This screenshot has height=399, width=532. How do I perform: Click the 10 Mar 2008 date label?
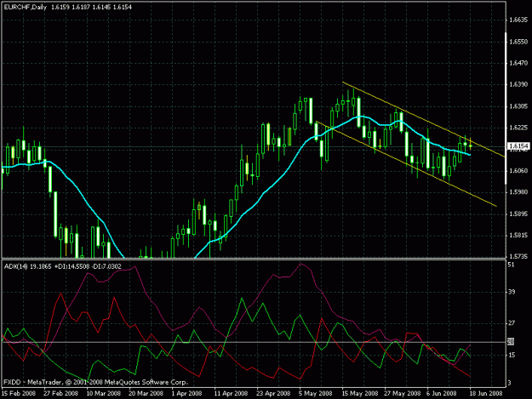(x=104, y=394)
